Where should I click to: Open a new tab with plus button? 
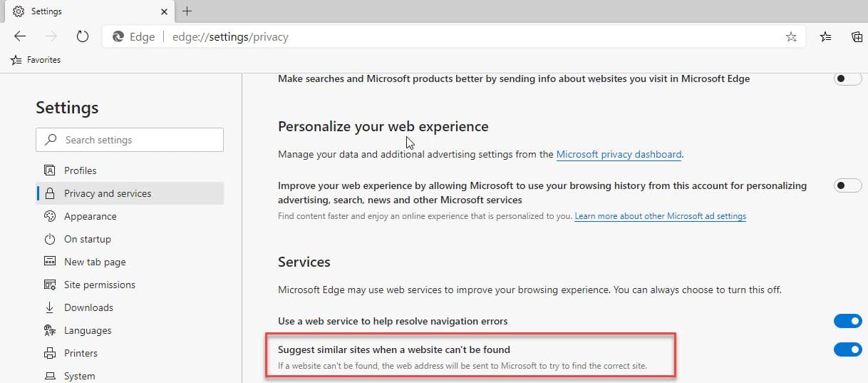[x=187, y=11]
